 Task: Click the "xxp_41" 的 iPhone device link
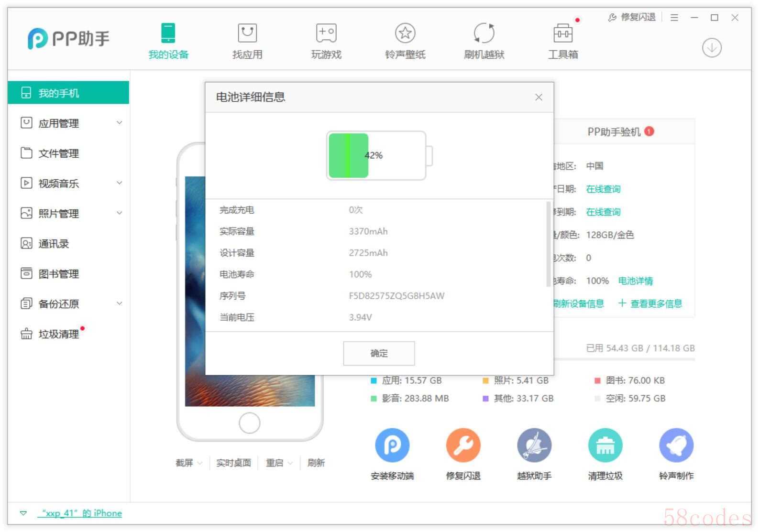[x=79, y=513]
